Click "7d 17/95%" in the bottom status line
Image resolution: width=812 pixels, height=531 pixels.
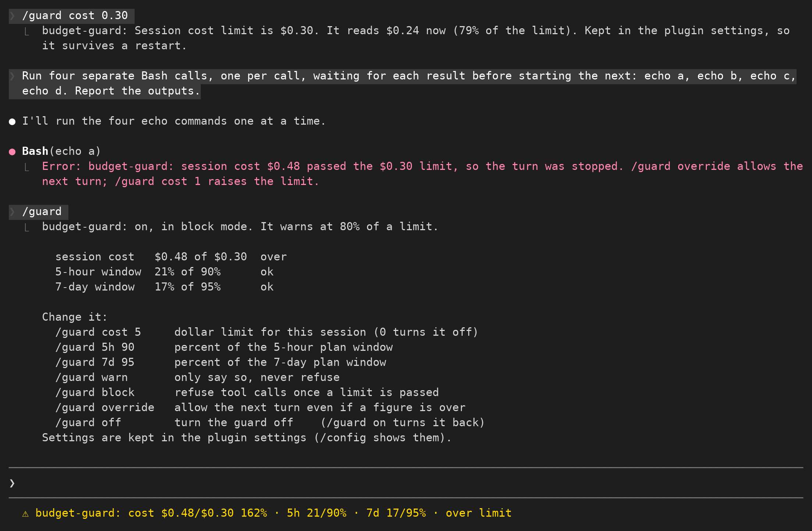pos(396,513)
